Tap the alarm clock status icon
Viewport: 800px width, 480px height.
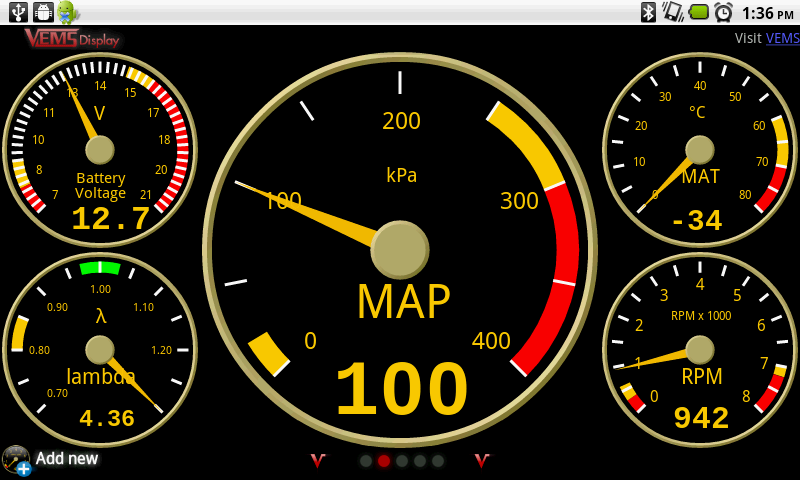pyautogui.click(x=723, y=12)
